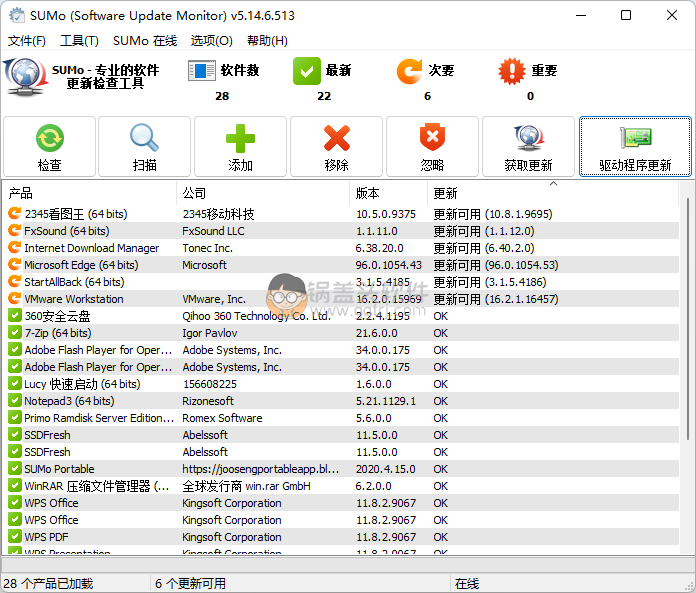
Task: Click the 添加 (add) green plus button
Action: tap(240, 146)
